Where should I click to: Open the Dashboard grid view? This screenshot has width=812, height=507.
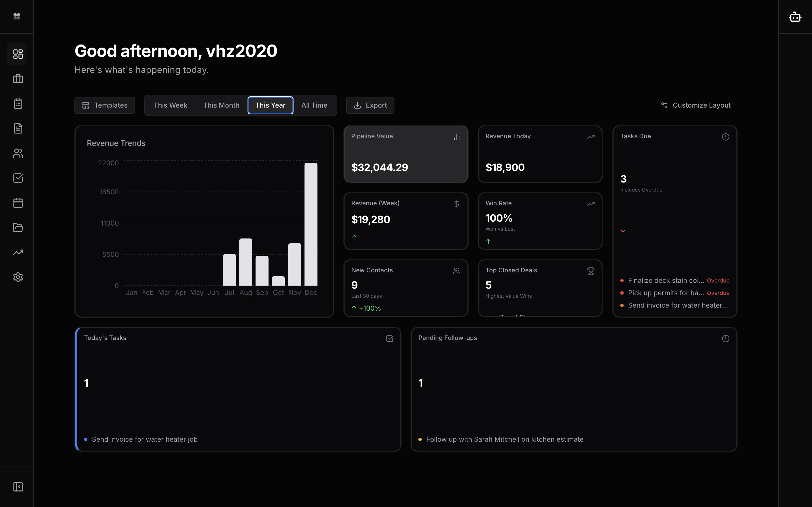coord(17,54)
